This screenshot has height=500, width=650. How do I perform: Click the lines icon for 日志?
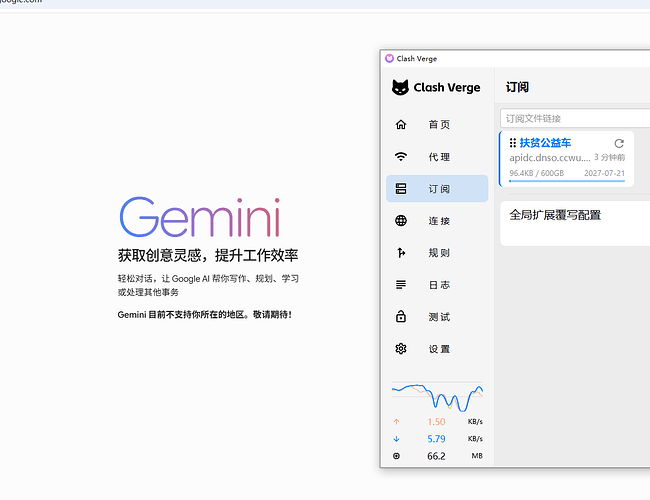[401, 285]
